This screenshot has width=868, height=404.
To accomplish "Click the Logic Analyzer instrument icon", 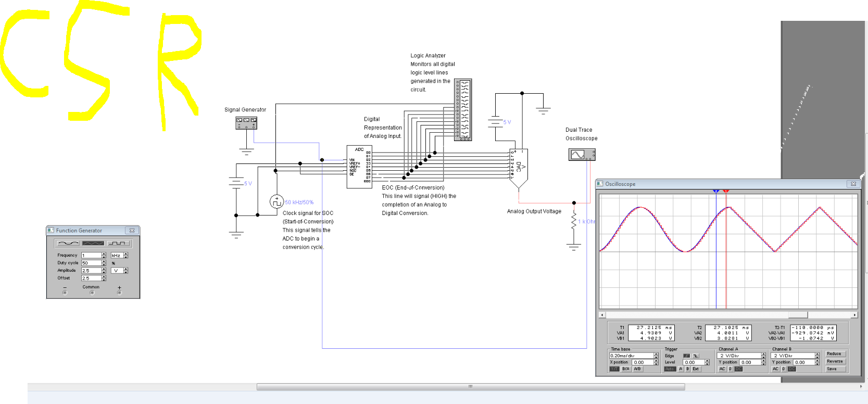I will [463, 110].
